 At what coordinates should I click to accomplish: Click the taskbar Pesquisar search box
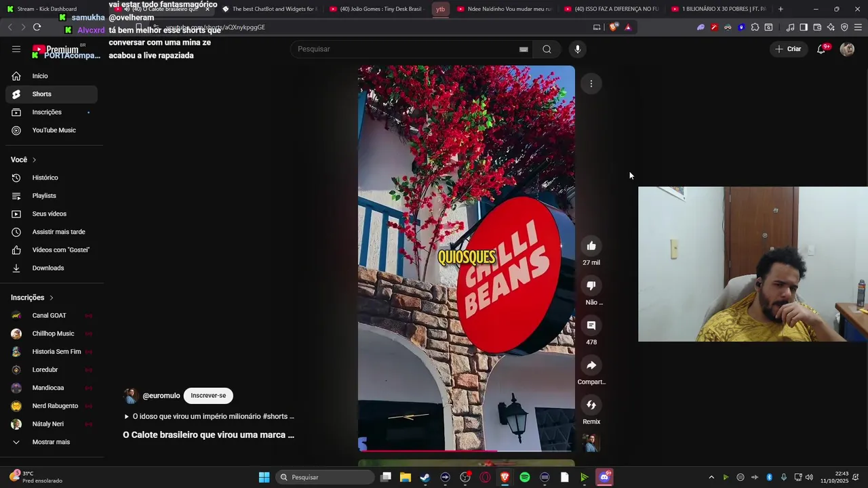tap(325, 477)
